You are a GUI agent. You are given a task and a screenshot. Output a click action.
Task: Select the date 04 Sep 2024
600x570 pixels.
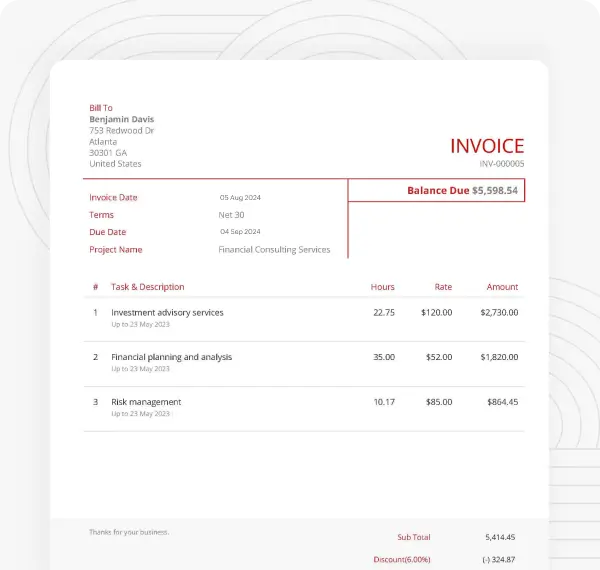pyautogui.click(x=240, y=231)
